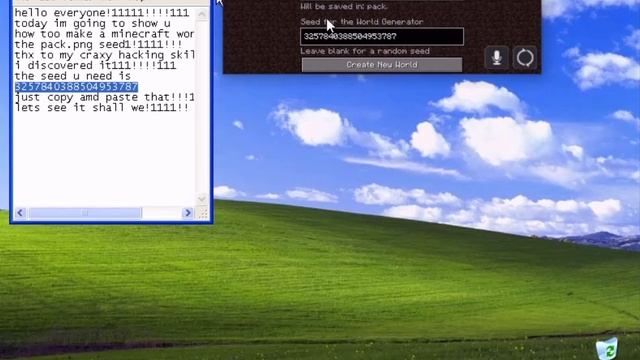Click the line starting "thx to my craxy hacking"
The image size is (640, 360).
coord(105,55)
